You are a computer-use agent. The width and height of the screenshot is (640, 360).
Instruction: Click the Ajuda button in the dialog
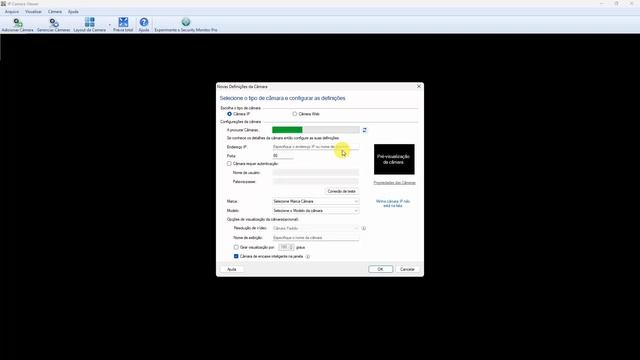tap(232, 269)
